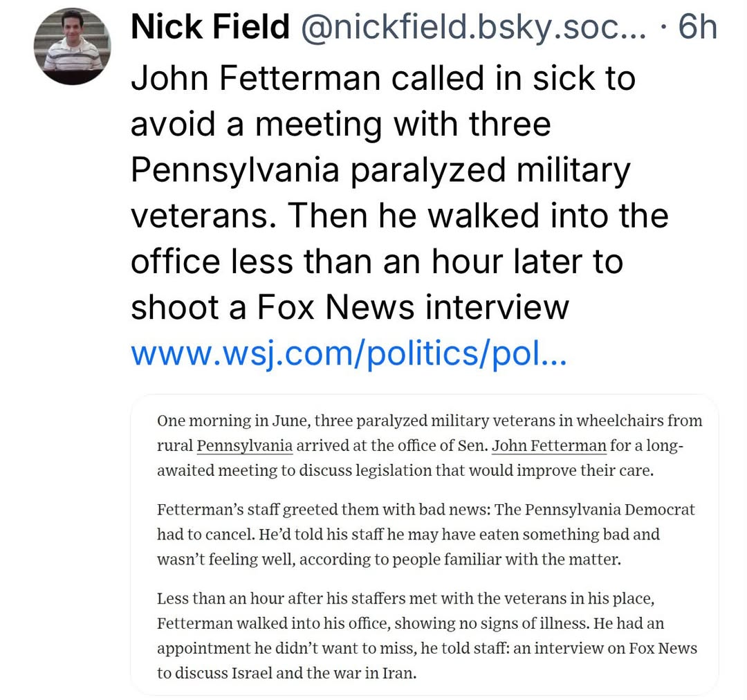Select the post line 'John Fetterman called in sick to'
The image size is (747, 700).
click(383, 78)
